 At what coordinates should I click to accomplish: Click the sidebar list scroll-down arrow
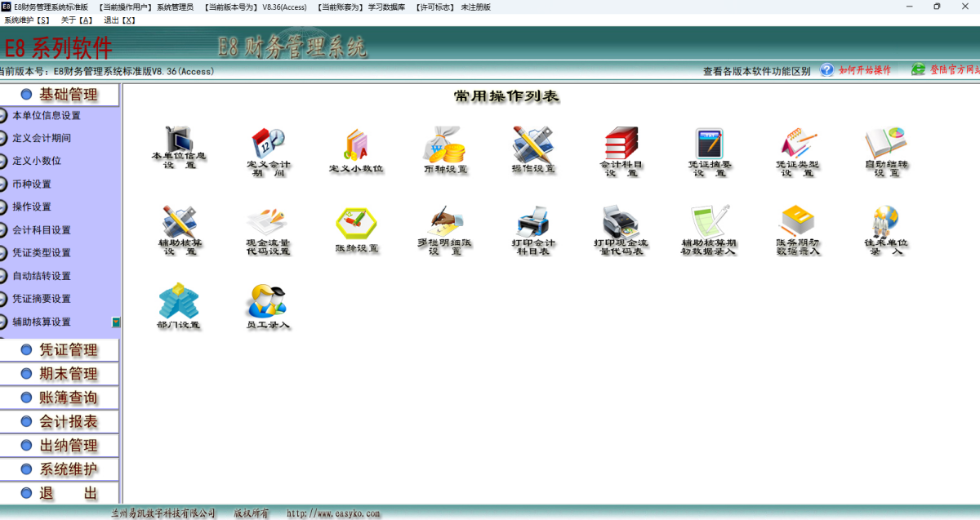pos(116,322)
